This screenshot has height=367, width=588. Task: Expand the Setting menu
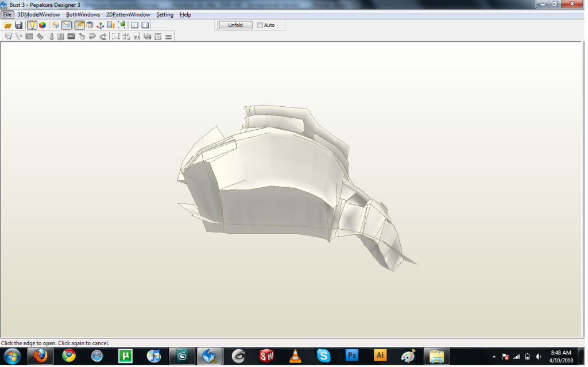165,14
